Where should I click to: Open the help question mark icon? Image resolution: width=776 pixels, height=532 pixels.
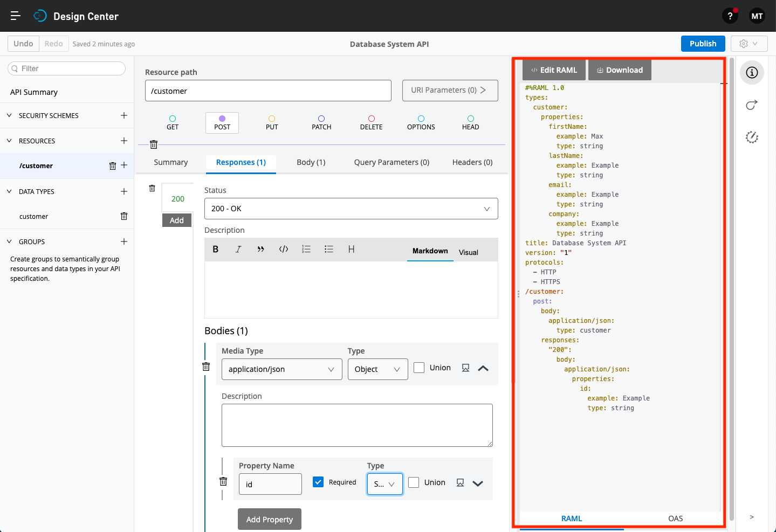point(730,16)
